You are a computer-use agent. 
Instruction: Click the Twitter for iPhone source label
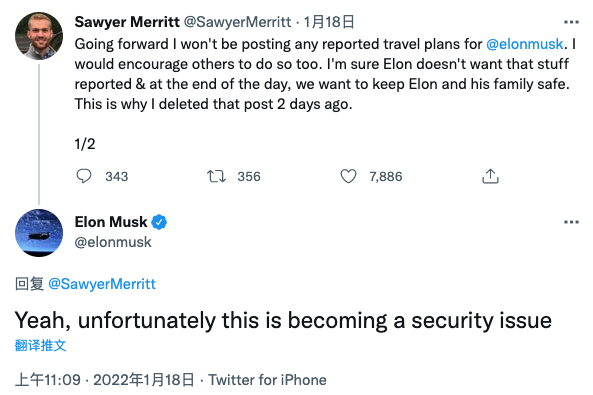(267, 380)
